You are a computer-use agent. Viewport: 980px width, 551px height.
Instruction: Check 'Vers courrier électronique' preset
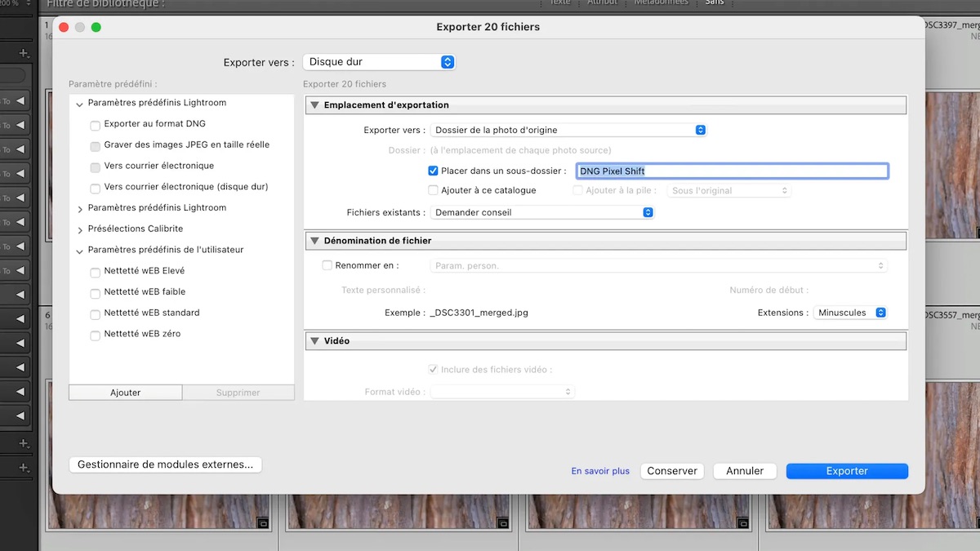point(96,167)
